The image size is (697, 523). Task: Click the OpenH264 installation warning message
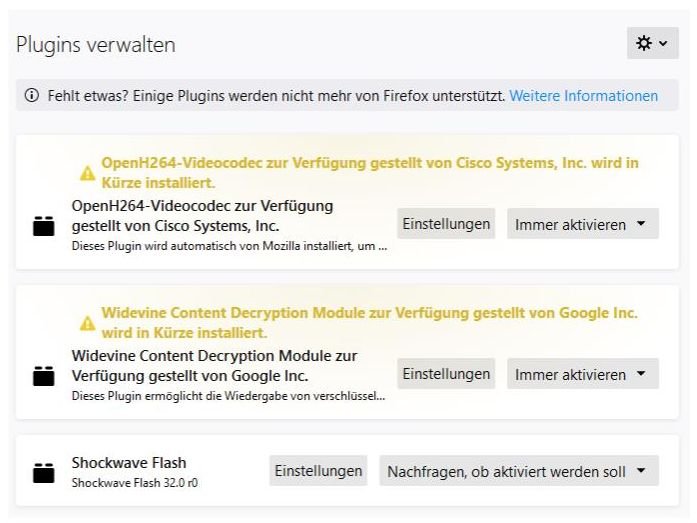(370, 172)
